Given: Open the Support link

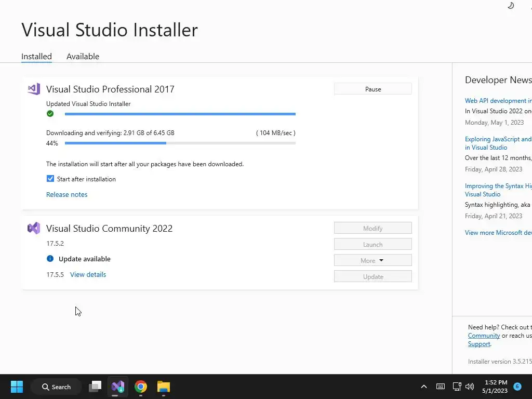Looking at the screenshot, I should [479, 344].
